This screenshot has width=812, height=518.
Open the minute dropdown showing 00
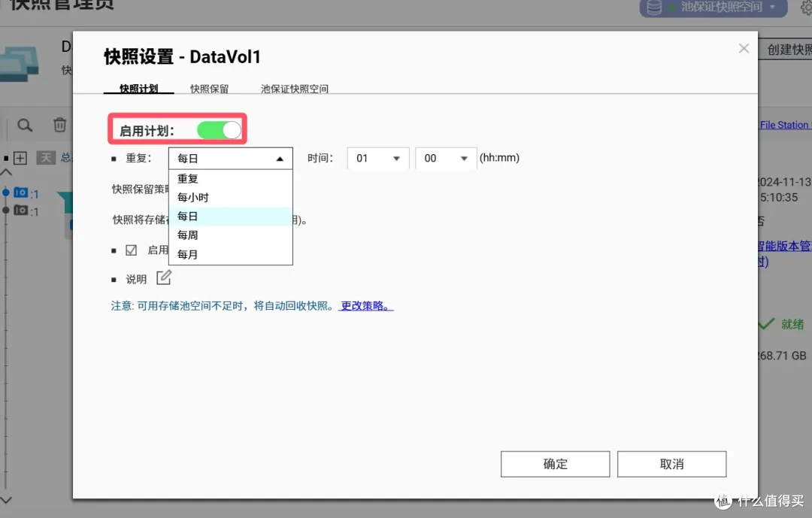click(446, 158)
